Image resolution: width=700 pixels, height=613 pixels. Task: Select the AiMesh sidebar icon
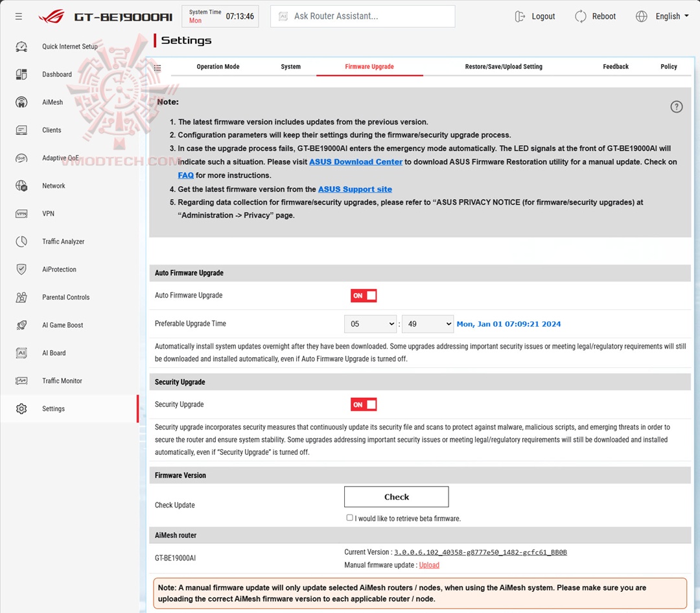[x=21, y=102]
